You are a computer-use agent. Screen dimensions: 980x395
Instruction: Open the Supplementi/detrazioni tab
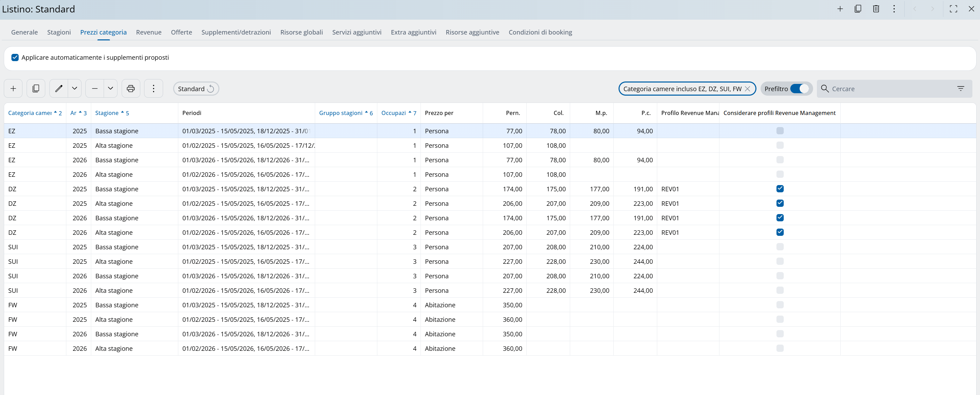click(x=236, y=32)
